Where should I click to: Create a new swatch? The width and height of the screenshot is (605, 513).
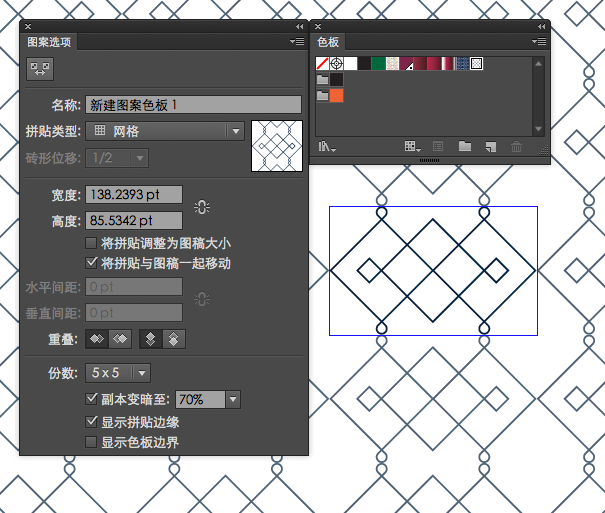[491, 147]
